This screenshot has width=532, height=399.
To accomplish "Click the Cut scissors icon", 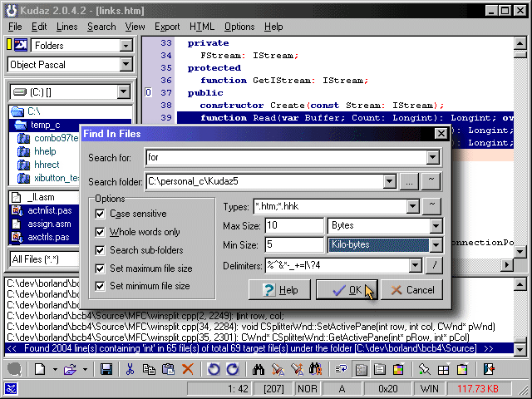I will (x=130, y=369).
